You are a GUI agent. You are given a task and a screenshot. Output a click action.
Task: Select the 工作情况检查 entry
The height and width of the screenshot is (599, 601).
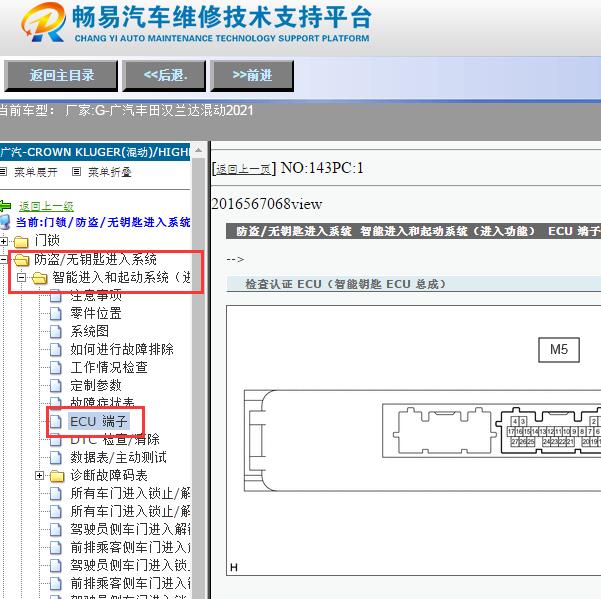tap(109, 367)
